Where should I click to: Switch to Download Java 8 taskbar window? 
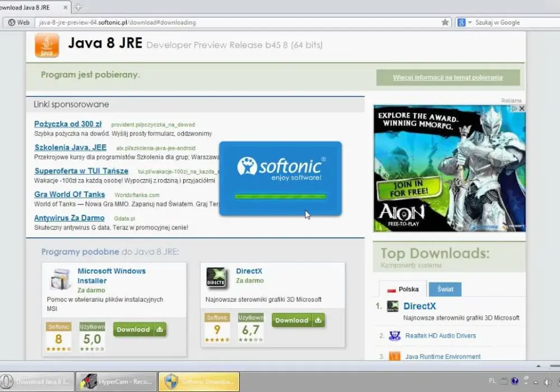(x=37, y=382)
